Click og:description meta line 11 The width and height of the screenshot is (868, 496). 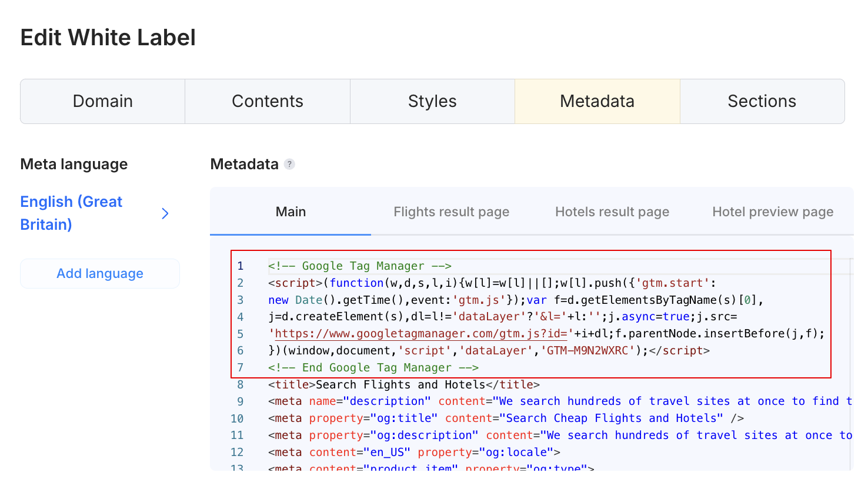point(560,435)
